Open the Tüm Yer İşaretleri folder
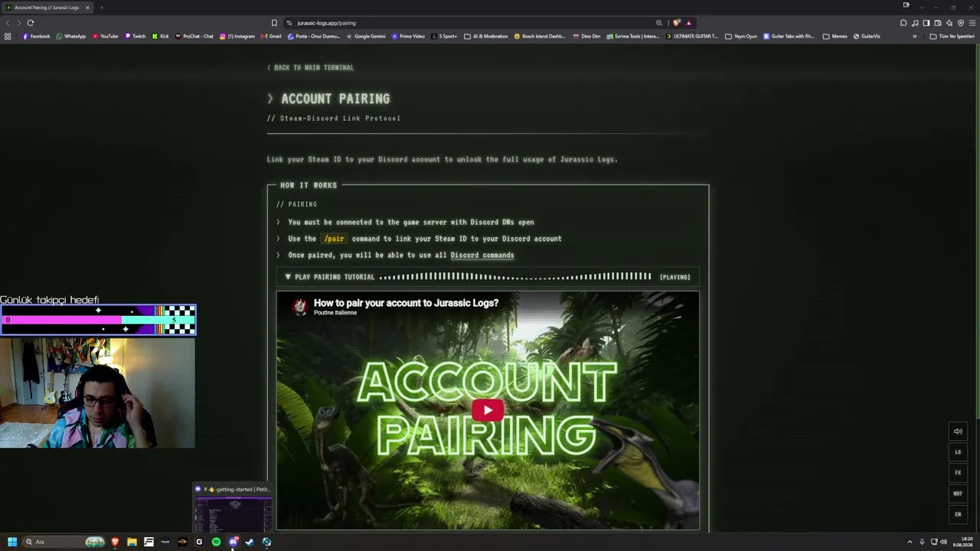Screen dimensions: 980x551 click(952, 36)
